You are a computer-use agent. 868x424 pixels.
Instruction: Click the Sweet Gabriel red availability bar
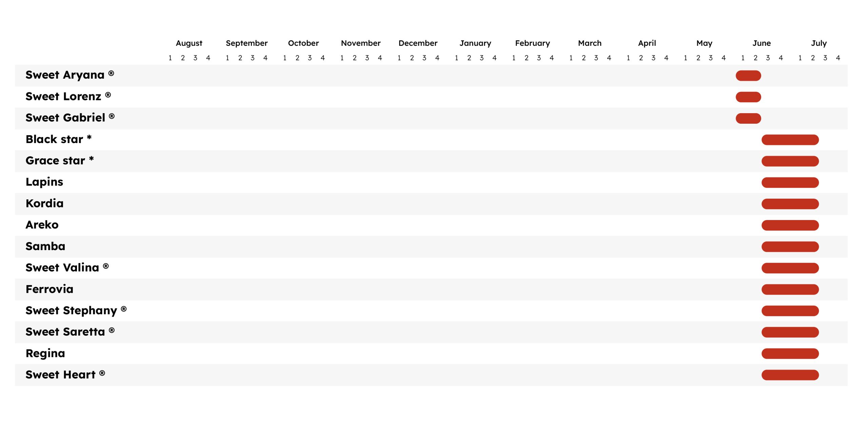748,118
